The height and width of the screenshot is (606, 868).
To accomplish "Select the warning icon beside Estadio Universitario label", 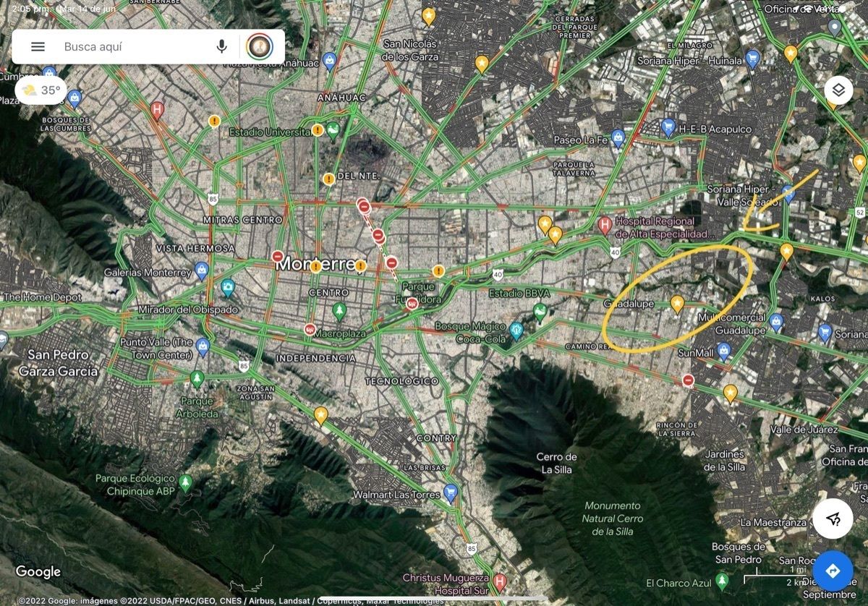I will click(x=318, y=130).
